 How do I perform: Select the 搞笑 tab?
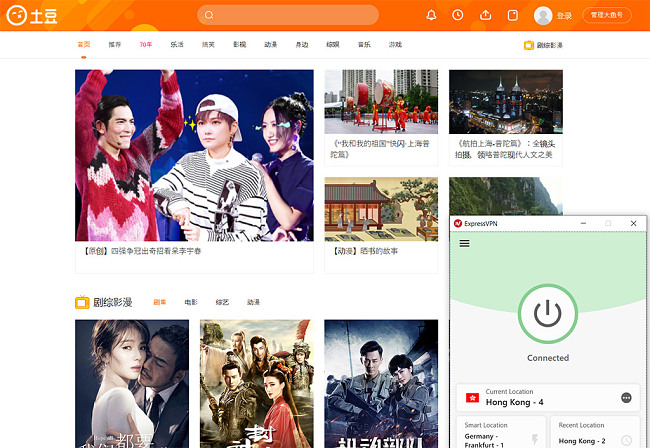pyautogui.click(x=208, y=44)
